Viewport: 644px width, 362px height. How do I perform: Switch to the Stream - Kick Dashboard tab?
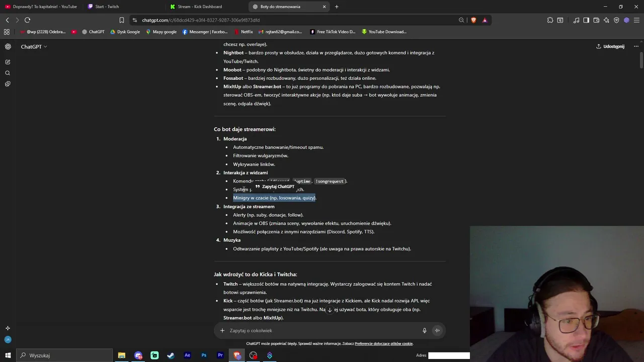click(x=206, y=7)
